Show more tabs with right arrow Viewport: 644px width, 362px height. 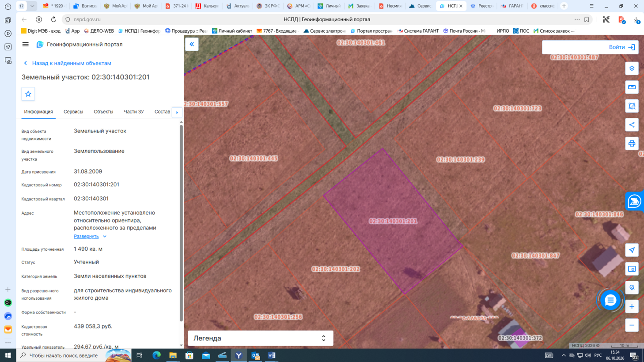[x=177, y=112]
